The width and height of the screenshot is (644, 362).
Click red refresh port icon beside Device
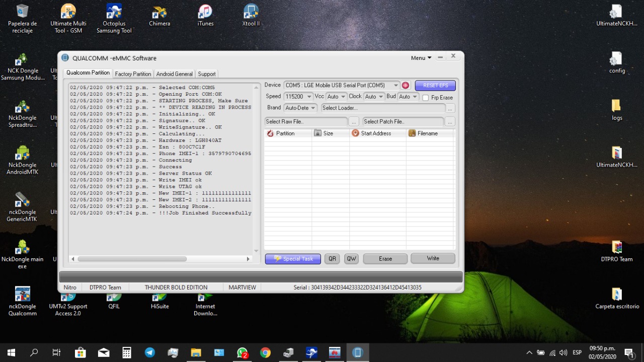click(x=406, y=86)
